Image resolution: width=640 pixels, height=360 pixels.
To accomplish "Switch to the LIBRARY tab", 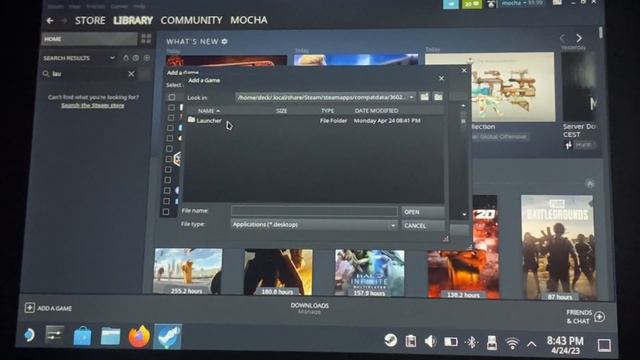I will [x=133, y=20].
